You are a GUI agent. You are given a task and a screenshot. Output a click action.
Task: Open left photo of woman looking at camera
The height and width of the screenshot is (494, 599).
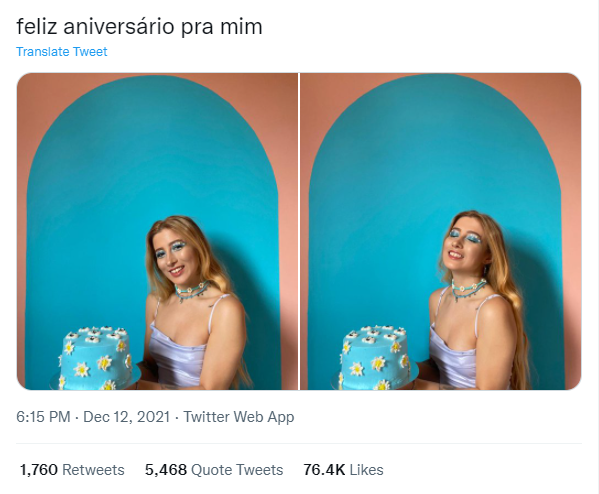157,231
